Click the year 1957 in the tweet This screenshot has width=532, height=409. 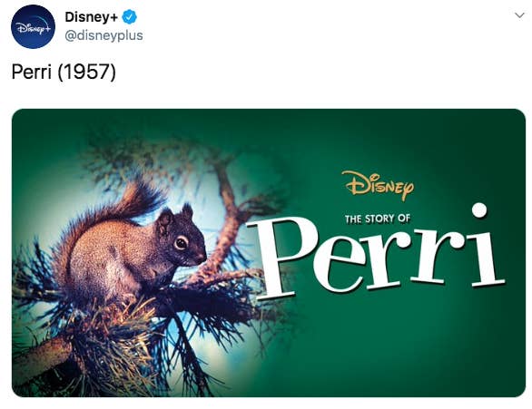point(86,72)
